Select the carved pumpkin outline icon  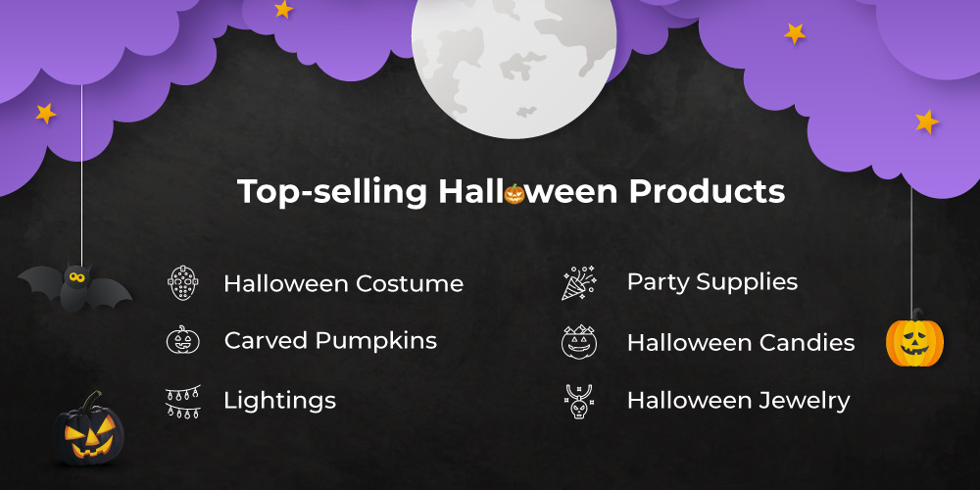click(182, 340)
